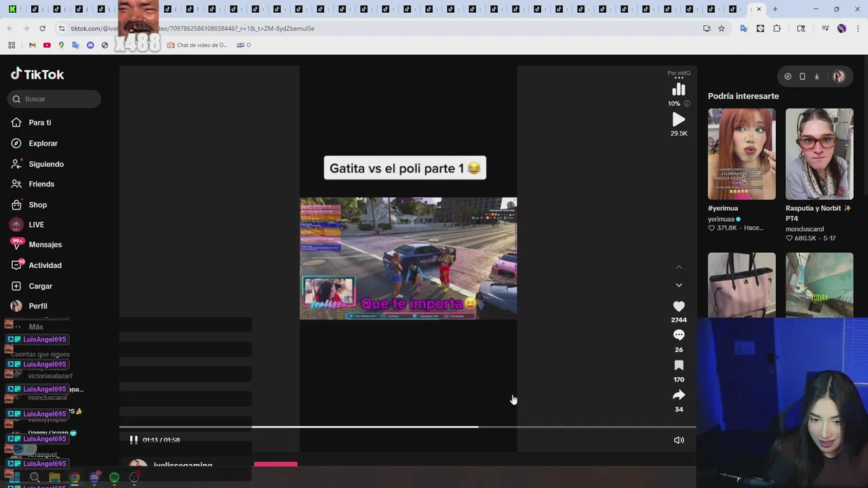This screenshot has height=488, width=868.
Task: Open Chrome three-dot menu
Action: tap(858, 28)
